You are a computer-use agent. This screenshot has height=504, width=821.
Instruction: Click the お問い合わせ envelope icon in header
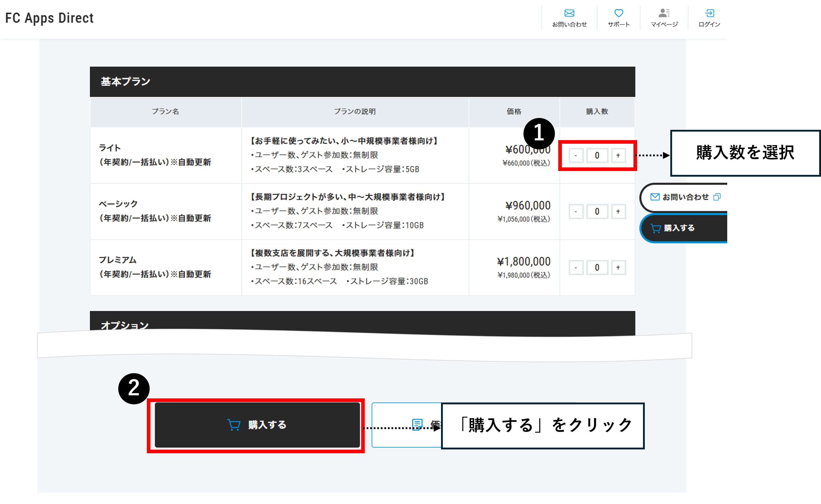click(569, 13)
